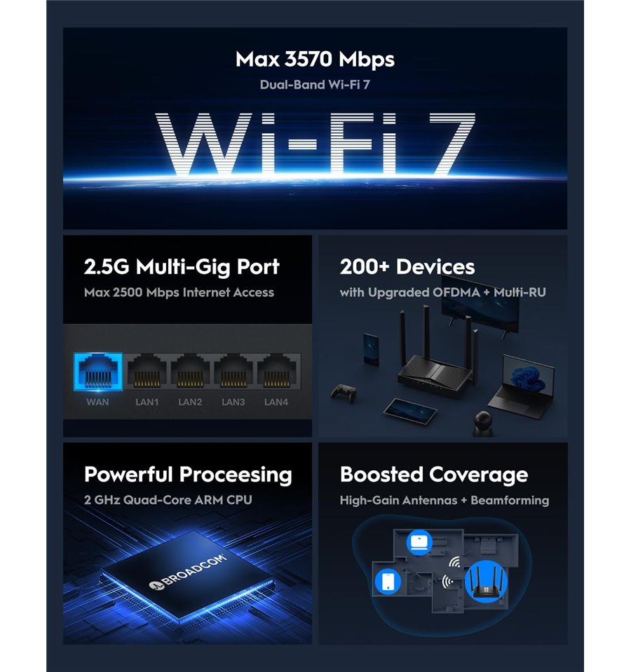Click the blue laptop icon on floor plan
631x672 pixels.
point(419,542)
